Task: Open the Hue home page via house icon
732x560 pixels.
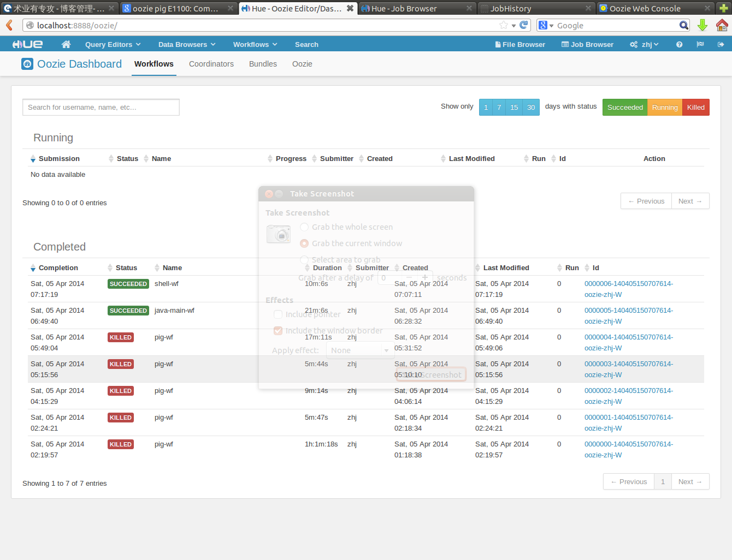Action: coord(66,44)
